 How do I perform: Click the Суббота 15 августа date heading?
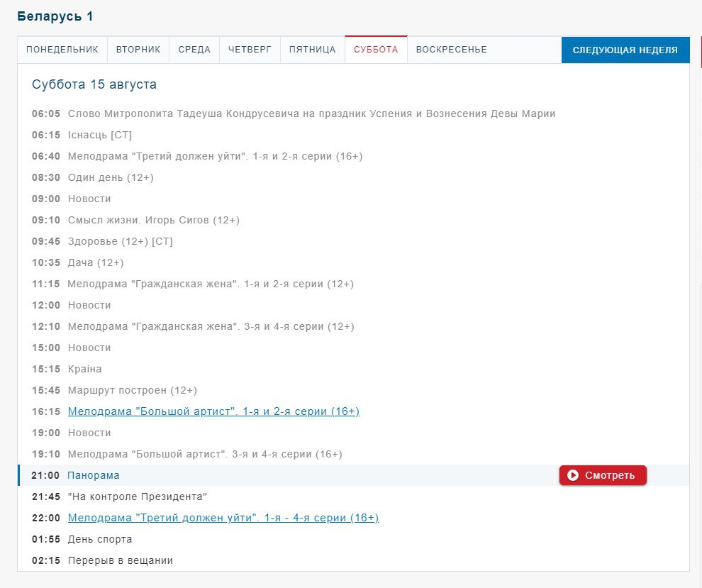(94, 84)
